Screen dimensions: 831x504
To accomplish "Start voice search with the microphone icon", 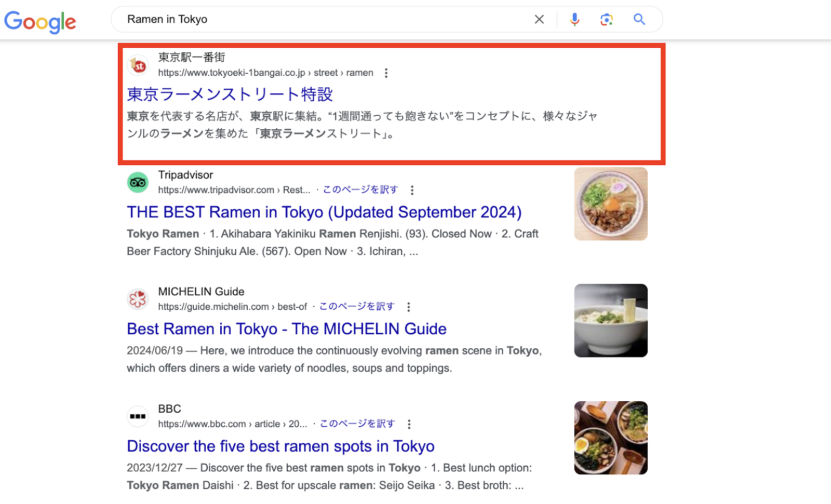I will 574,19.
